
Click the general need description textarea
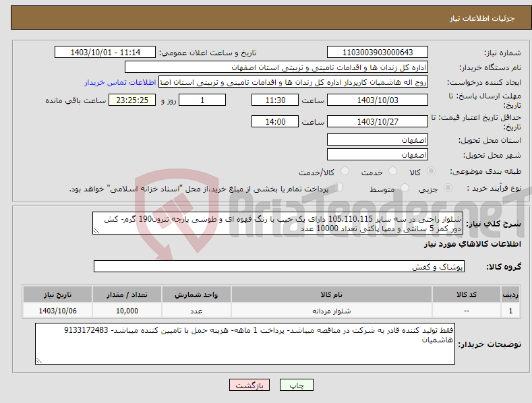[x=278, y=223]
